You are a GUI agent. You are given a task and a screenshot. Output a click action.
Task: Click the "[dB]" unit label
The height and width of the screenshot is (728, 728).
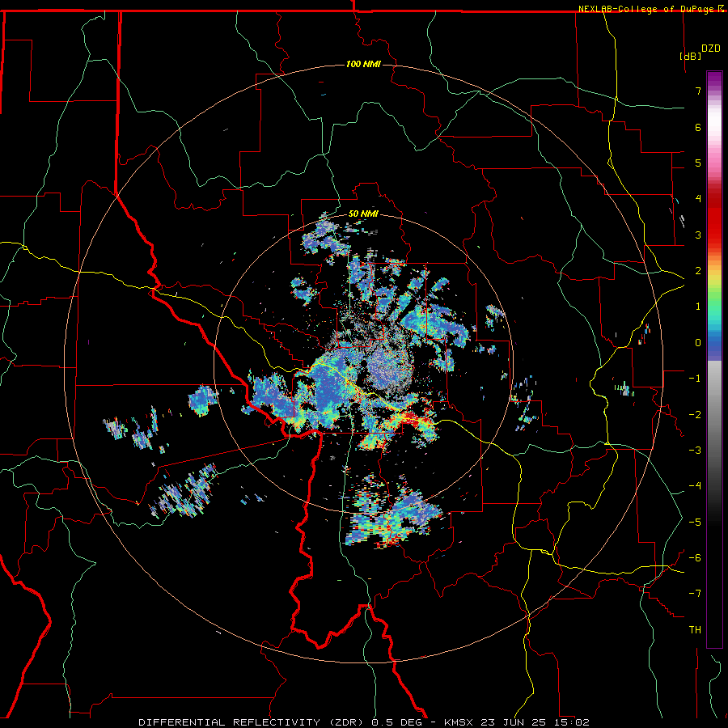pos(690,56)
